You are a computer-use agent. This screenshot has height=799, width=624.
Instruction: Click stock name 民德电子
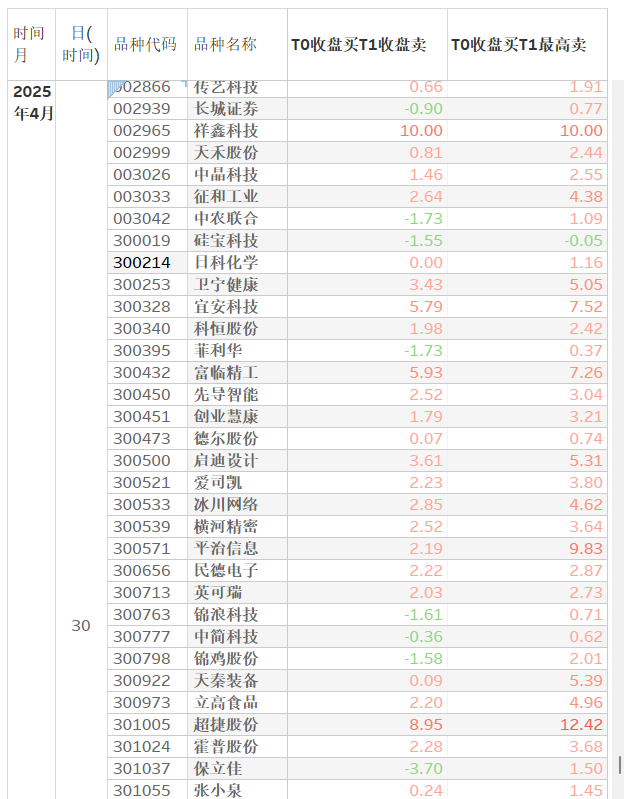[x=226, y=570]
